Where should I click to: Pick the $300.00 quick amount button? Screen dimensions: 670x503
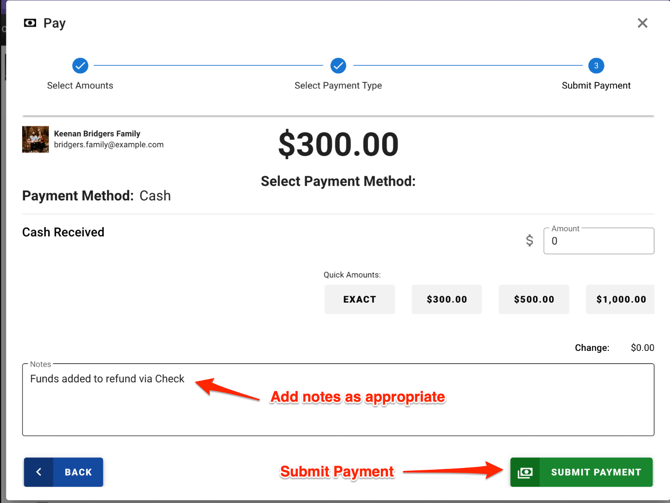click(446, 299)
